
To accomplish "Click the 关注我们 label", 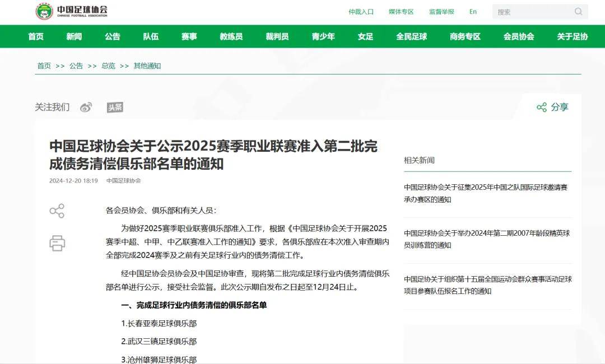I will click(52, 107).
